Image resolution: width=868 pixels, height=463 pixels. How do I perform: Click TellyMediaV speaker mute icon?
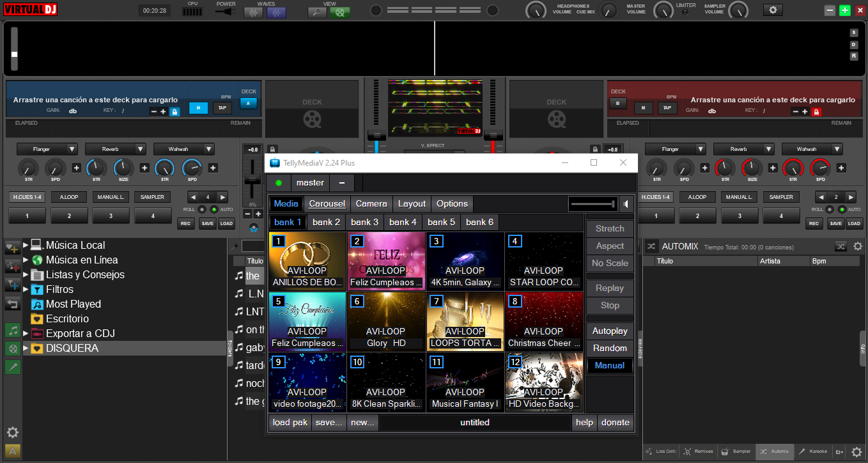[628, 204]
